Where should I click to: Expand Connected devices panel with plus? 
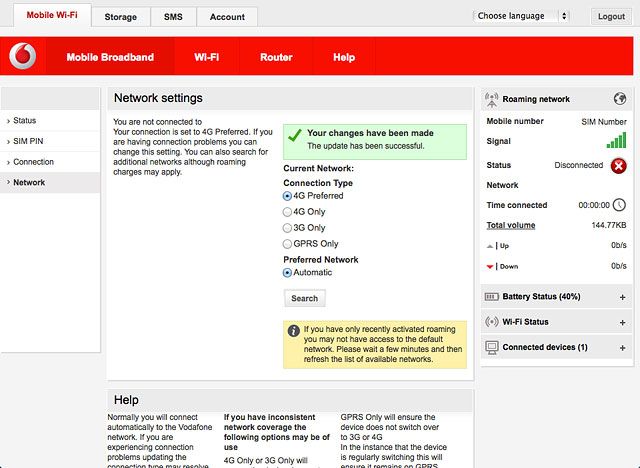pyautogui.click(x=622, y=348)
